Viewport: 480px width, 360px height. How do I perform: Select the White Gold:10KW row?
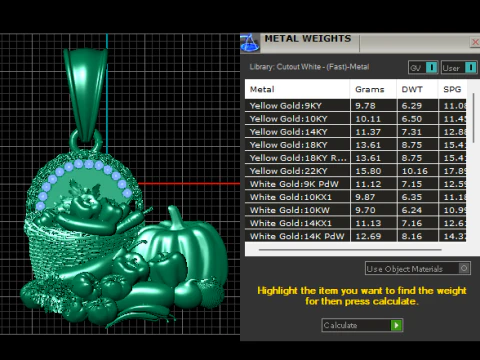click(356, 210)
